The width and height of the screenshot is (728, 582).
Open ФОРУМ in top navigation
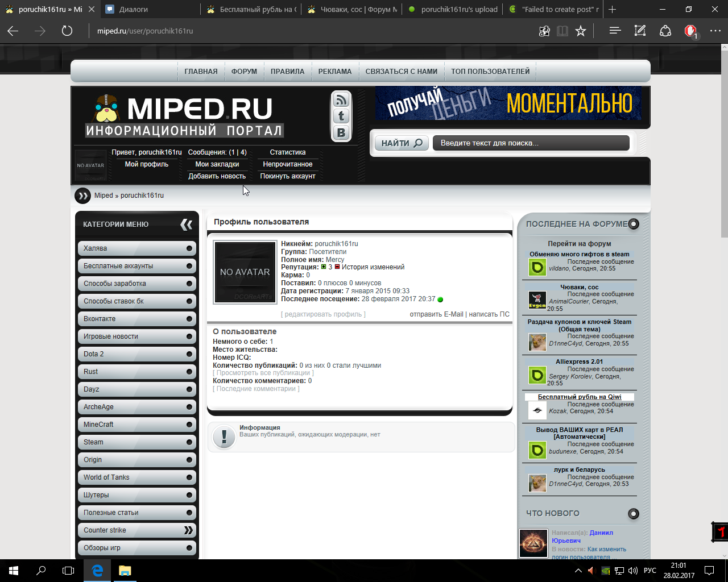pos(244,72)
